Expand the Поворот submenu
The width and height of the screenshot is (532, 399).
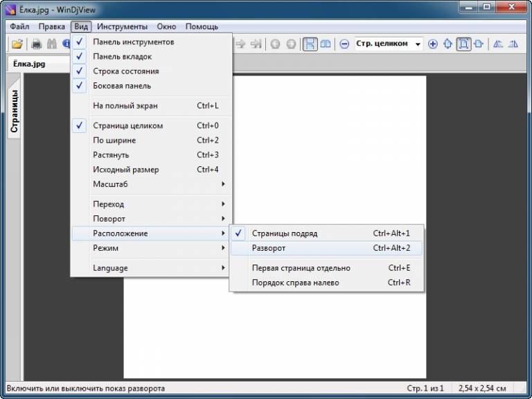(x=151, y=219)
